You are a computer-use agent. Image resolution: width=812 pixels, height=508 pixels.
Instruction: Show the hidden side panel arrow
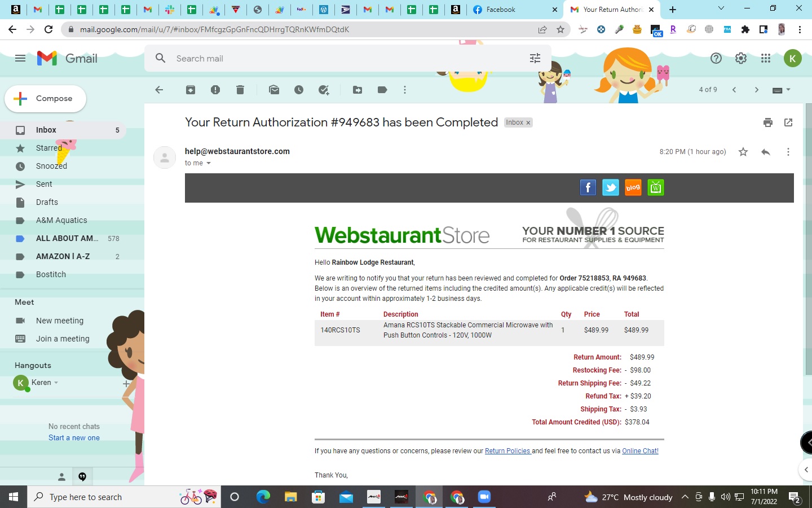806,470
